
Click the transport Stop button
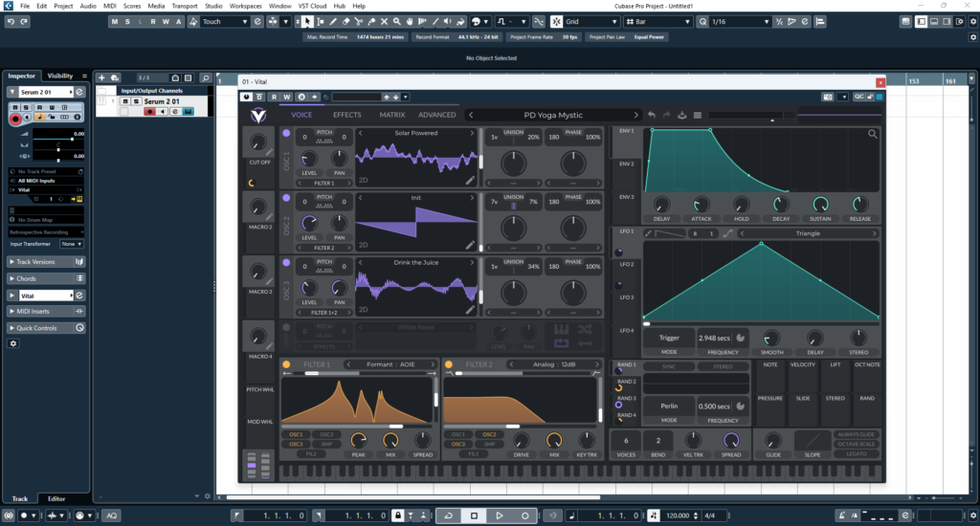tap(474, 515)
